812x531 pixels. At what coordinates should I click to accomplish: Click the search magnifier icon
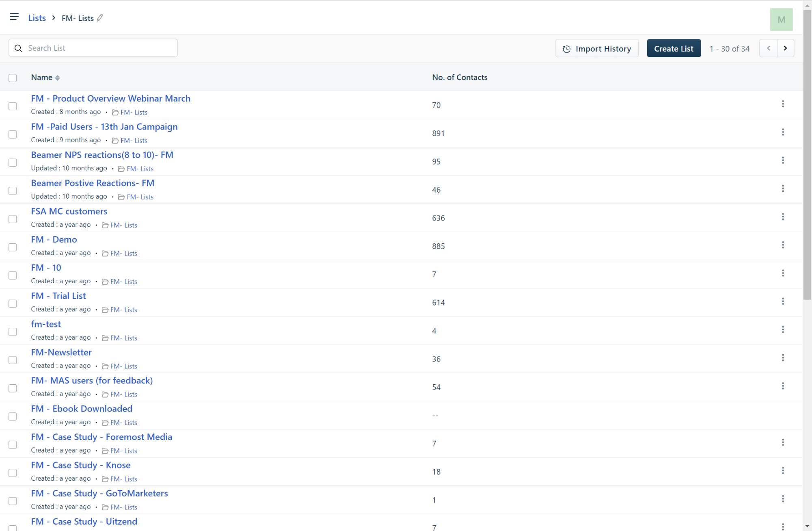pyautogui.click(x=18, y=48)
